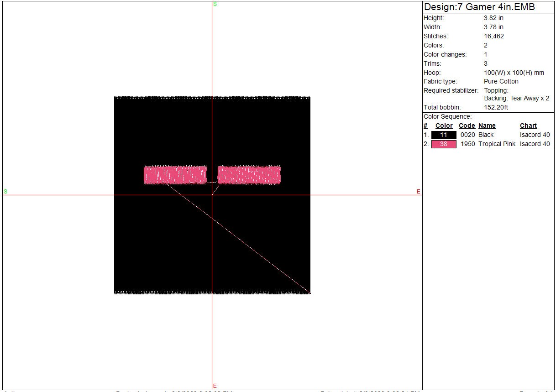Click the Name column header
This screenshot has width=556, height=392.
tap(487, 126)
